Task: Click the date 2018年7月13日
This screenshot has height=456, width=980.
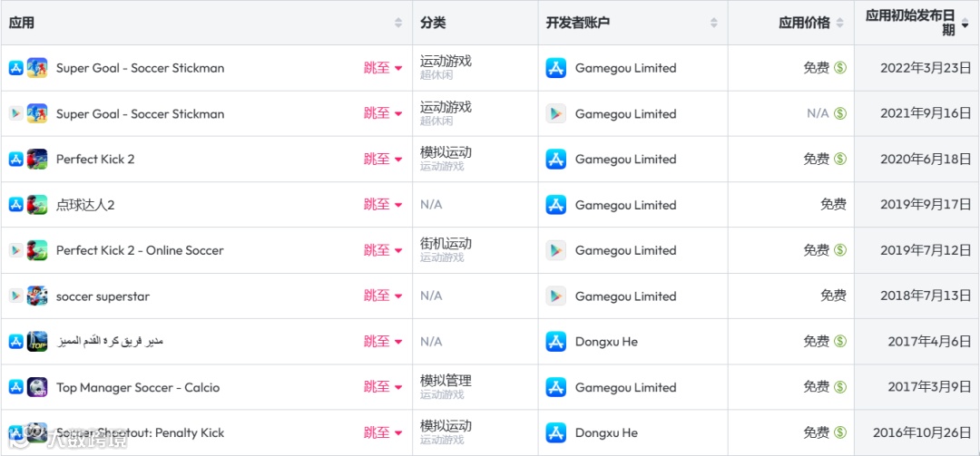Action: (926, 296)
